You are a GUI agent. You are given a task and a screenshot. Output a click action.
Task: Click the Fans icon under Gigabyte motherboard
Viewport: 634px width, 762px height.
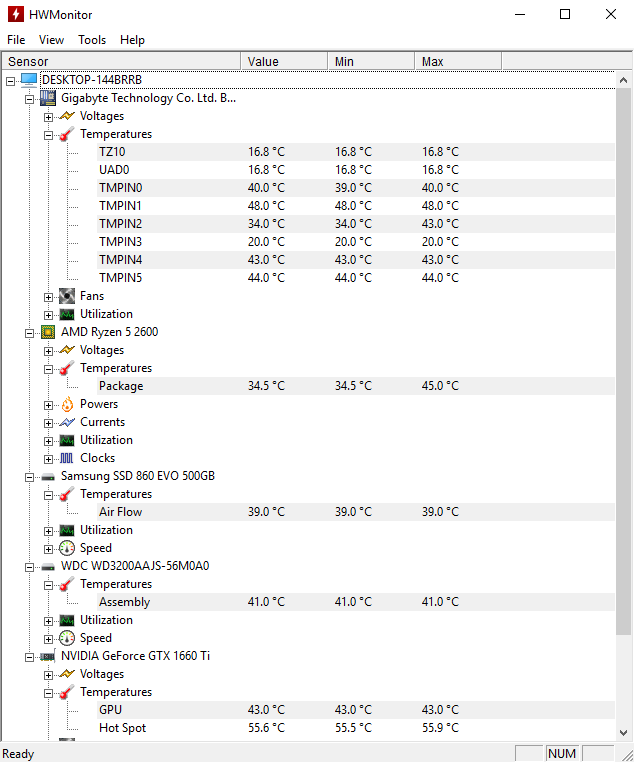pos(67,296)
